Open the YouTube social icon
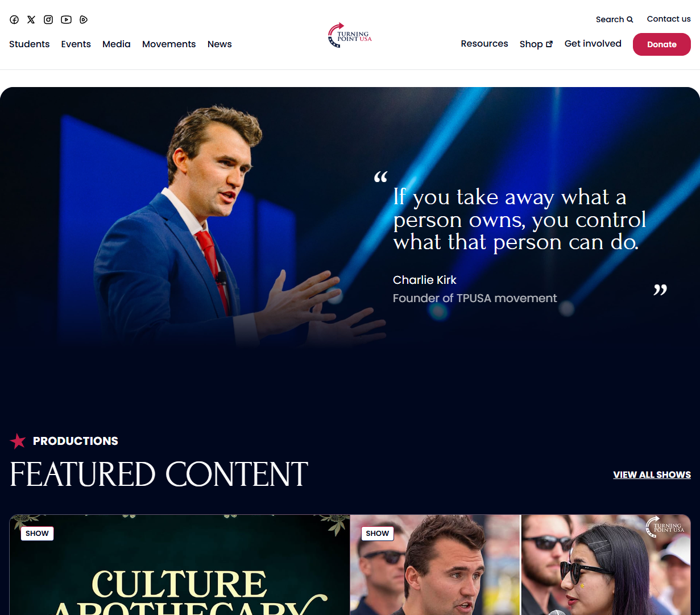Image resolution: width=700 pixels, height=615 pixels. (67, 19)
